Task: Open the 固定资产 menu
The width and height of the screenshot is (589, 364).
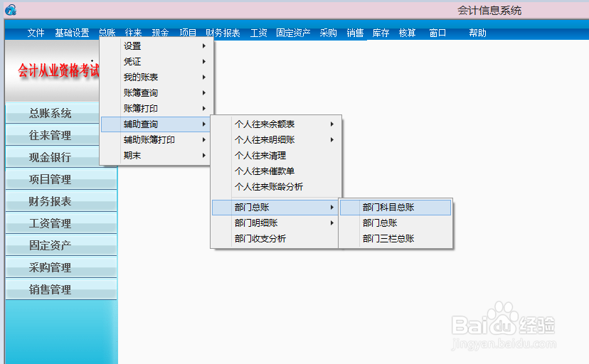Action: coord(293,33)
